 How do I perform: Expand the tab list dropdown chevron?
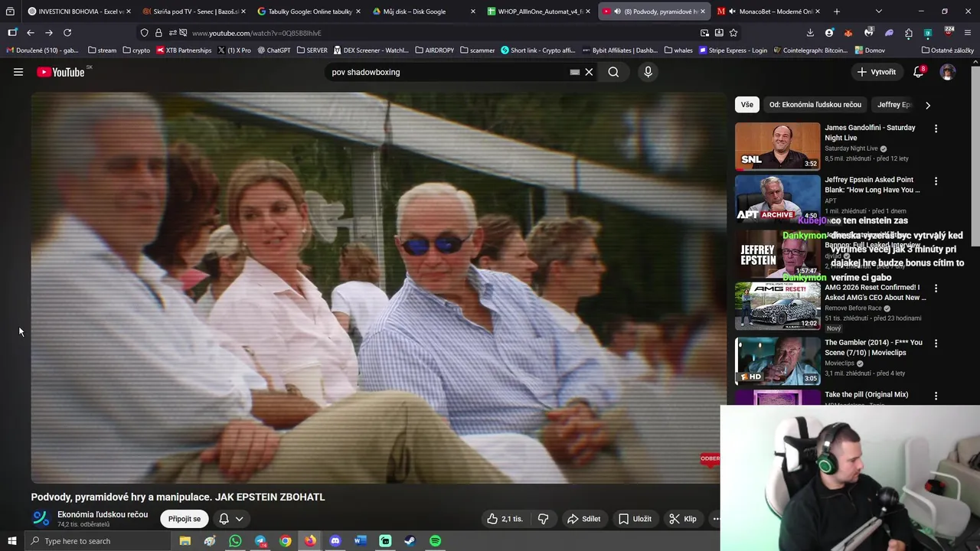coord(878,11)
